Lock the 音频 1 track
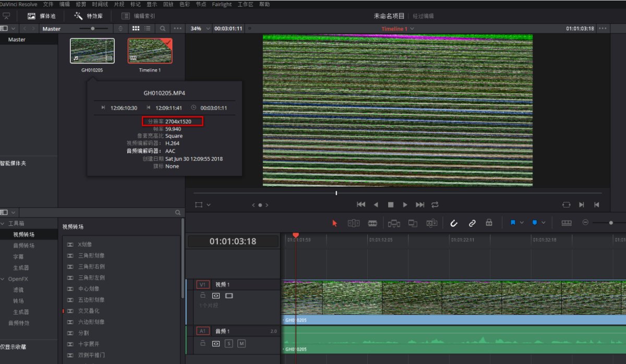This screenshot has height=364, width=626. [203, 344]
